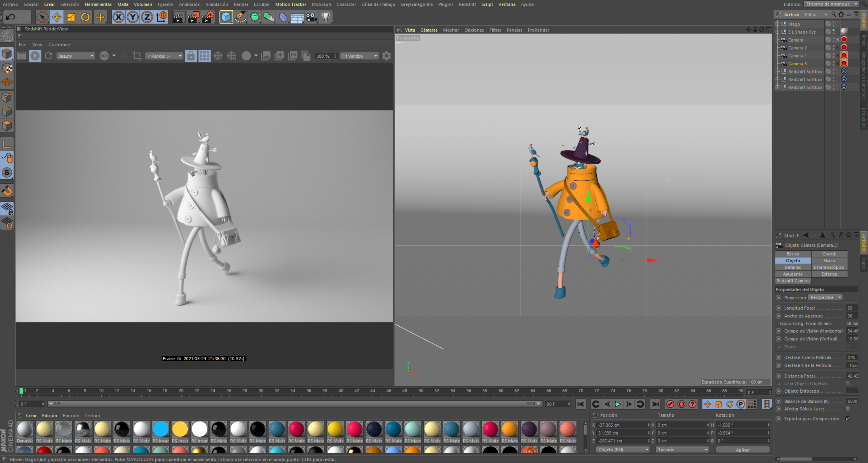Start Redshift IPR render play button
868x463 pixels.
pos(35,56)
